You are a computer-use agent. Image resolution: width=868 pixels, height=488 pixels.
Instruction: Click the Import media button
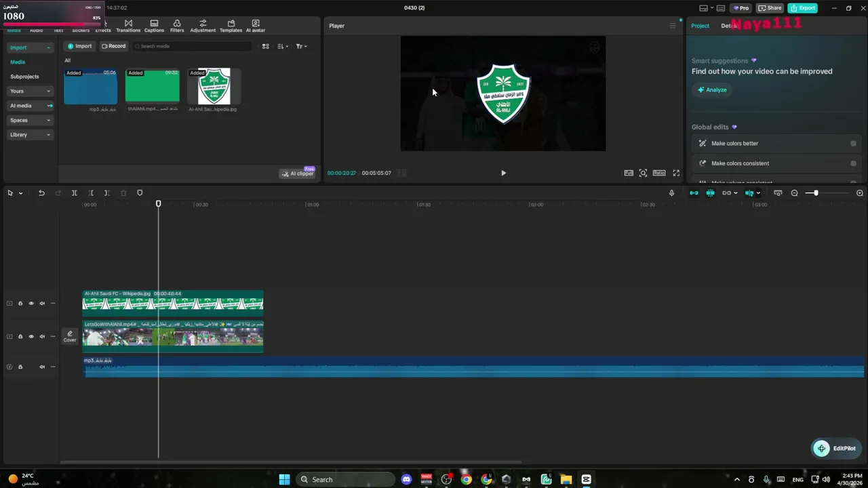(x=80, y=46)
